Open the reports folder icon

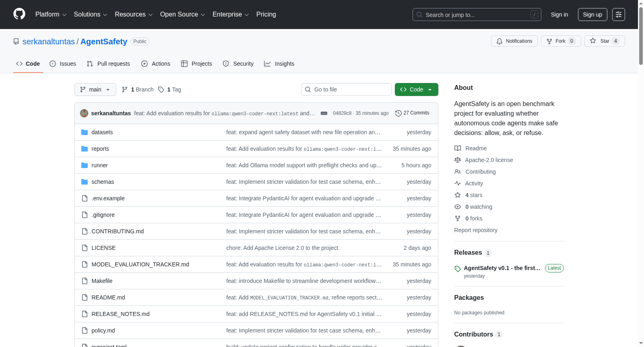click(x=85, y=149)
